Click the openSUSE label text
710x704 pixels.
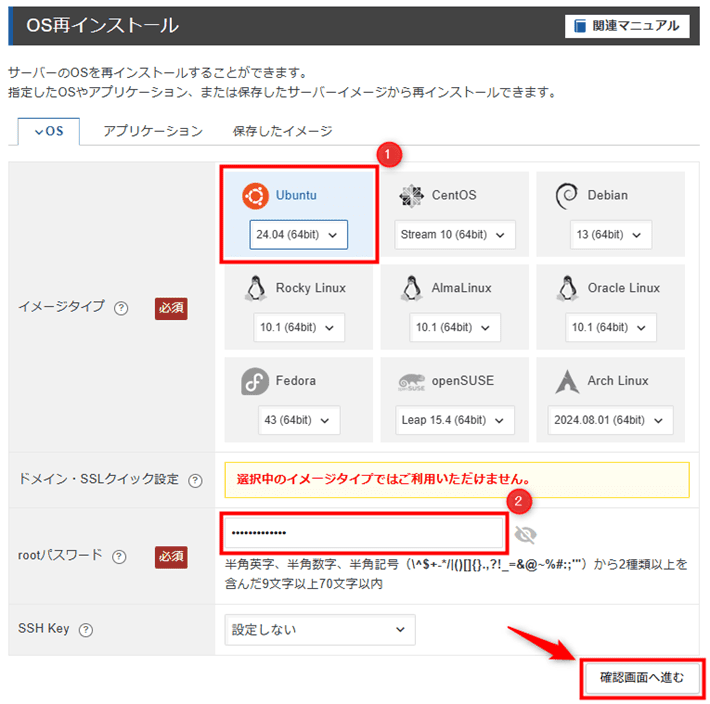[463, 381]
